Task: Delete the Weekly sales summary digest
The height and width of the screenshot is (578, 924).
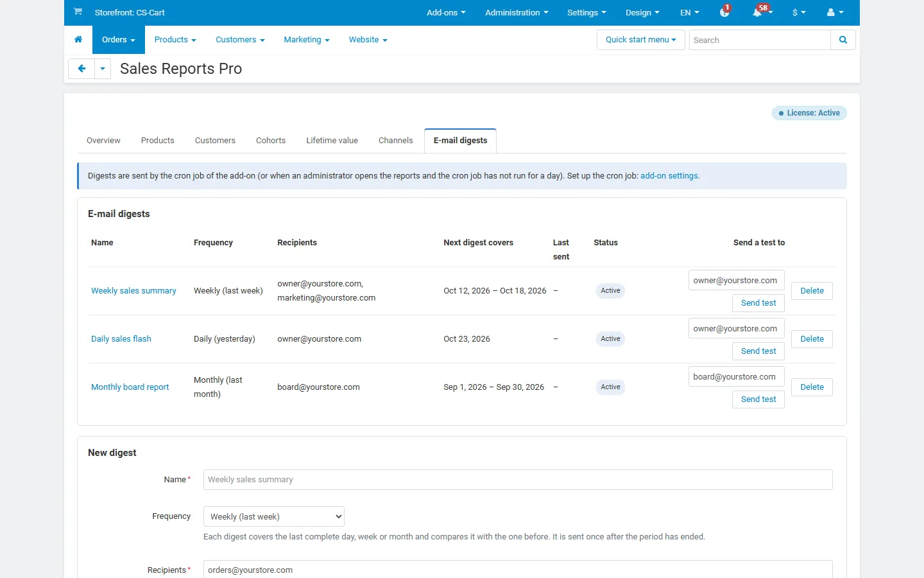Action: 812,291
